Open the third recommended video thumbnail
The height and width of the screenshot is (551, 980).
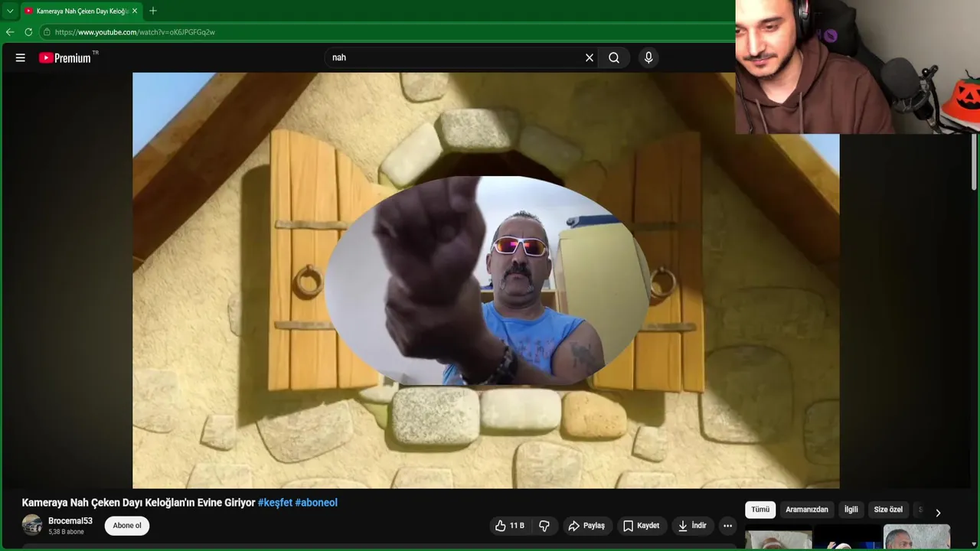point(916,537)
